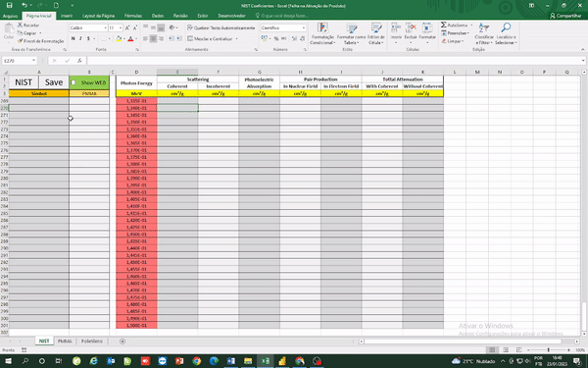Toggle italic formatting I button
588x368 pixels.
(80, 38)
